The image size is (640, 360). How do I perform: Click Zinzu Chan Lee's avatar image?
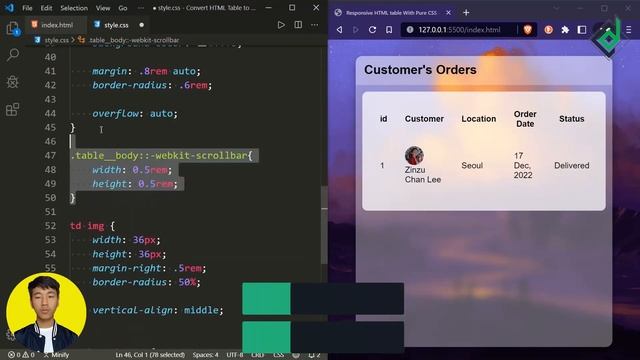[x=414, y=156]
